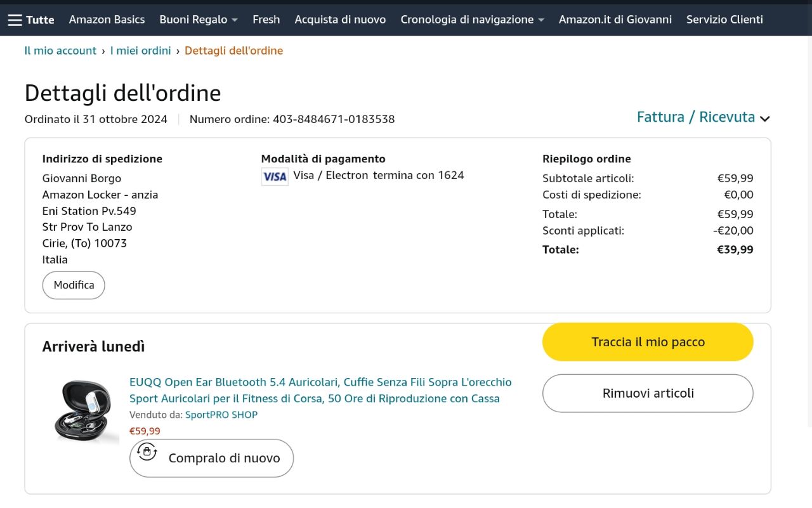Select Acquista di nuovo in the navigation
This screenshot has width=812, height=508.
340,20
